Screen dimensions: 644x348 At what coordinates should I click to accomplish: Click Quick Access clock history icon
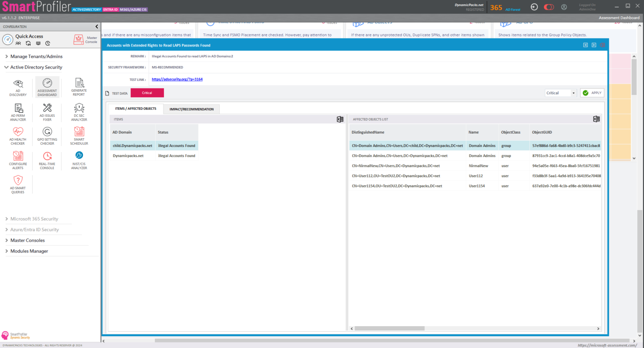coord(48,43)
